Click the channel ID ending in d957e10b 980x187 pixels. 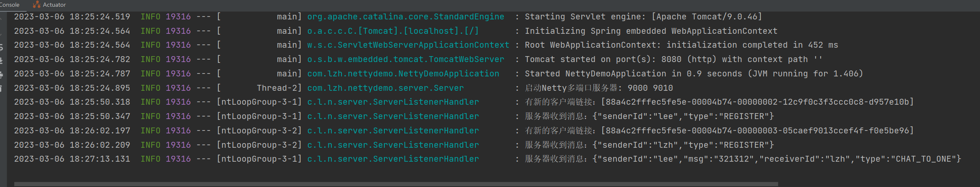coord(757,102)
